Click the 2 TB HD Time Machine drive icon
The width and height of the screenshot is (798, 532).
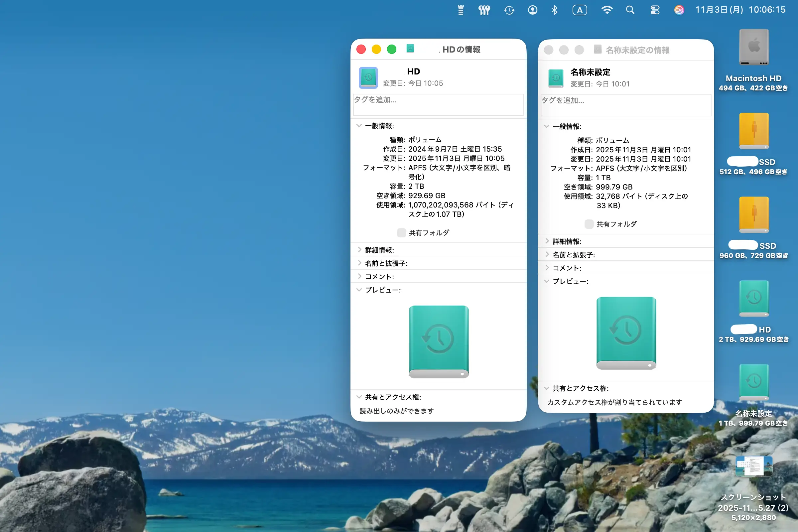(753, 299)
